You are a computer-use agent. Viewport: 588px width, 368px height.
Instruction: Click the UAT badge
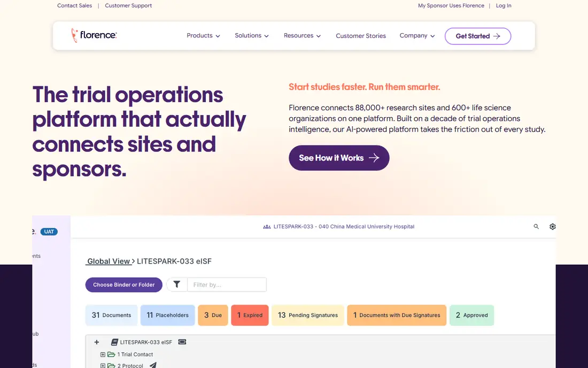click(49, 232)
